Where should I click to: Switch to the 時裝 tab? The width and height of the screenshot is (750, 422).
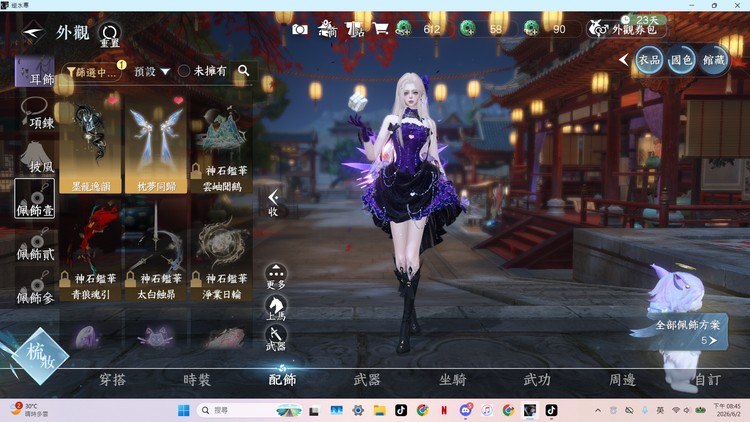click(x=197, y=379)
